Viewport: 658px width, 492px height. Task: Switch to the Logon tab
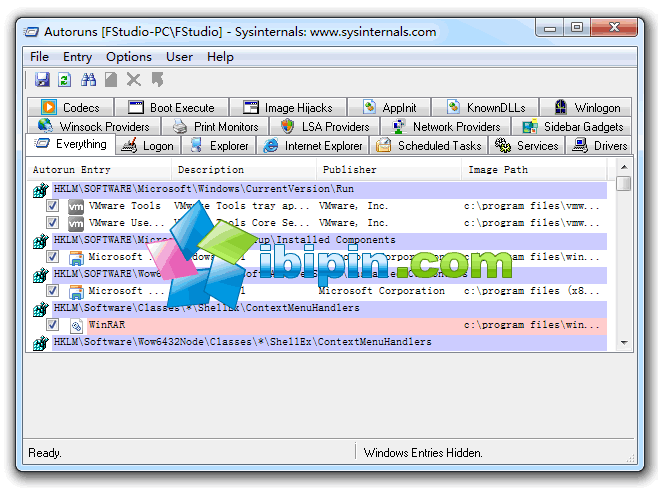click(148, 146)
